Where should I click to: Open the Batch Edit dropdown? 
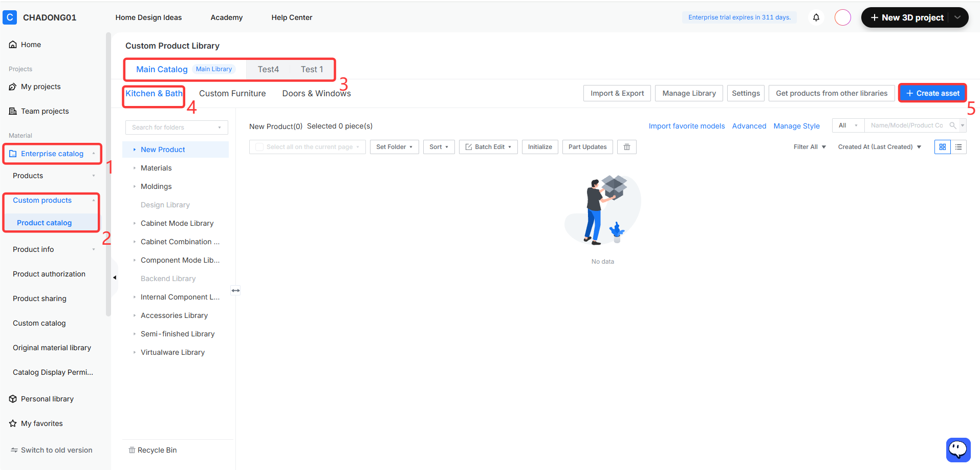click(x=488, y=147)
